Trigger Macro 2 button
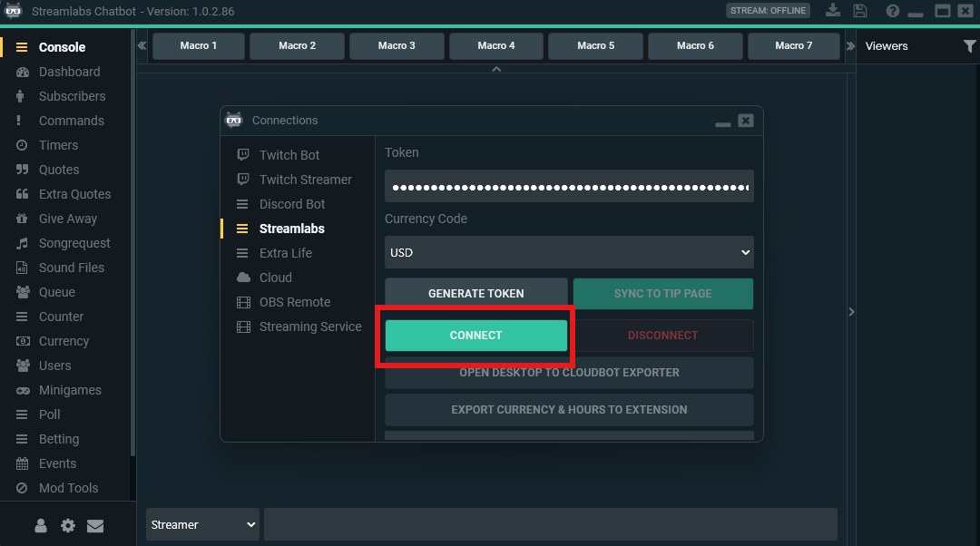 tap(297, 46)
